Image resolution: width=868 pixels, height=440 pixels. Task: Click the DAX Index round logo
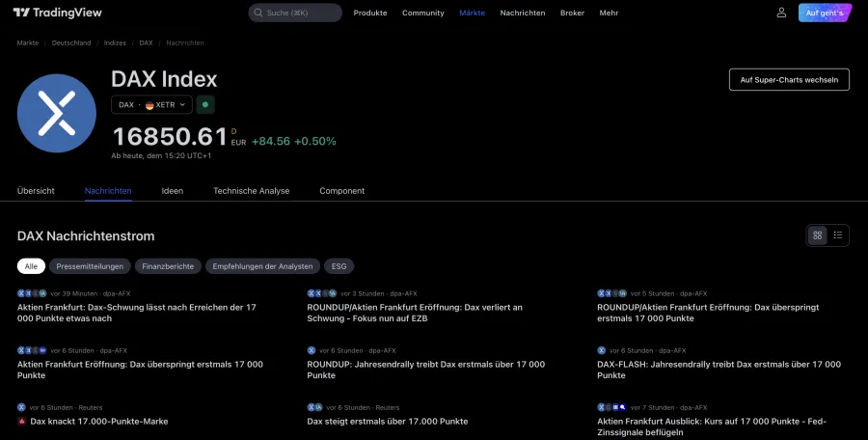[x=57, y=113]
